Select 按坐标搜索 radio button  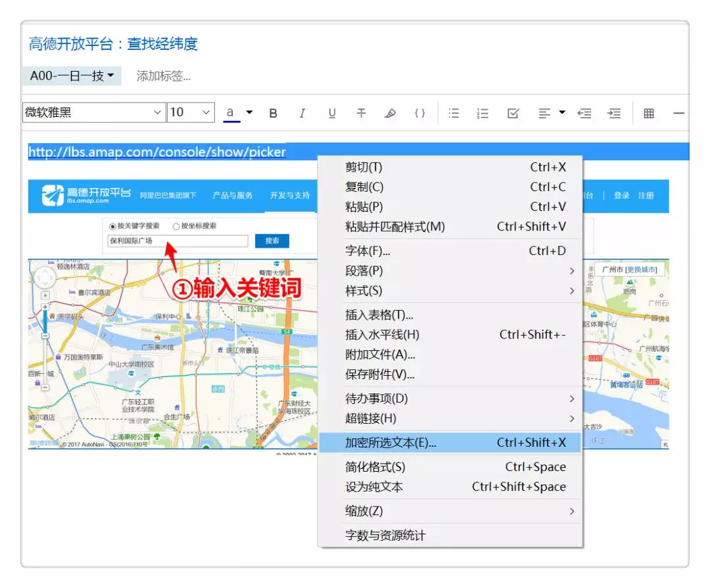tap(176, 226)
